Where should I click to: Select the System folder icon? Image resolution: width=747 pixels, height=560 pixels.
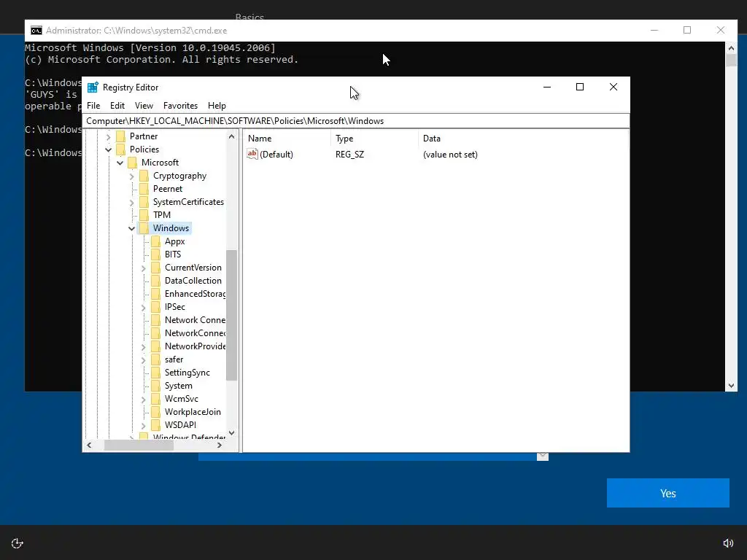point(156,386)
